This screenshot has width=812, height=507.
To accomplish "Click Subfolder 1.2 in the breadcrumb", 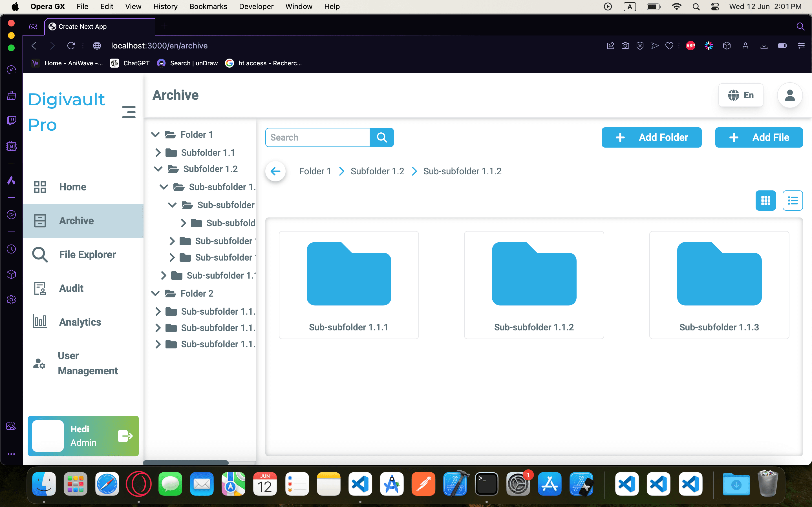I will tap(377, 171).
